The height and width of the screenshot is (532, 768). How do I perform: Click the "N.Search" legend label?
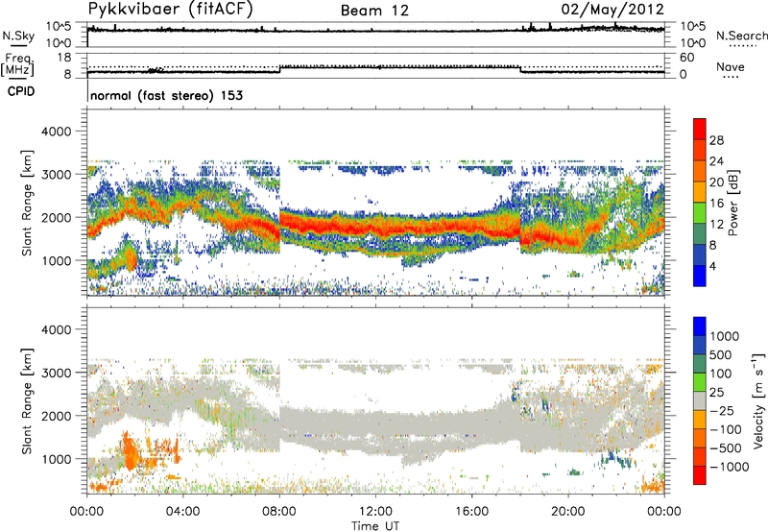coord(741,36)
